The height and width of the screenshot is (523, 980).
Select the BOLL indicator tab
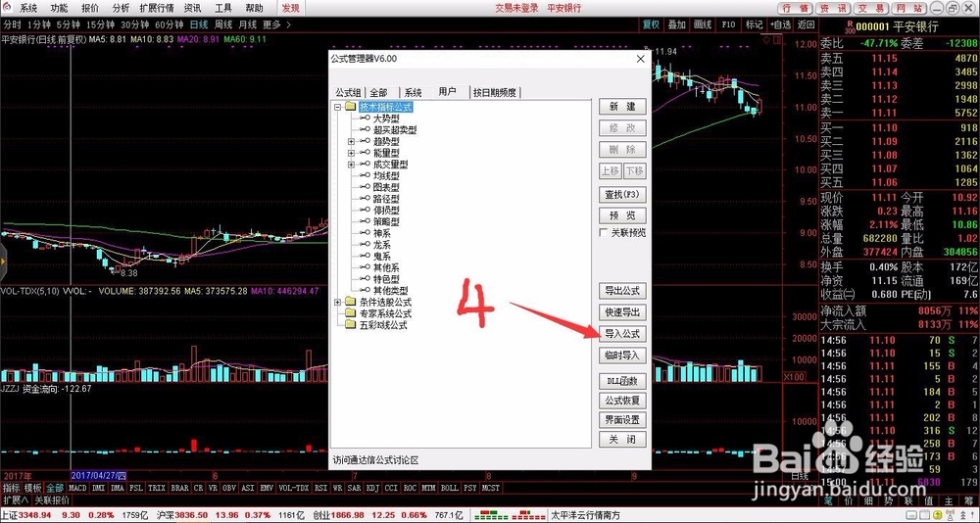449,488
